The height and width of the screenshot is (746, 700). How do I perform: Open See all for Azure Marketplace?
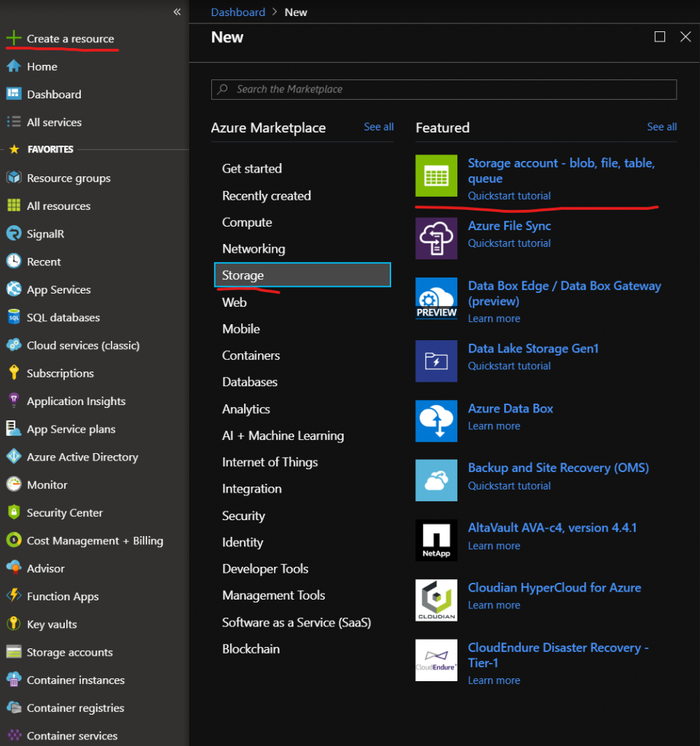coord(379,127)
